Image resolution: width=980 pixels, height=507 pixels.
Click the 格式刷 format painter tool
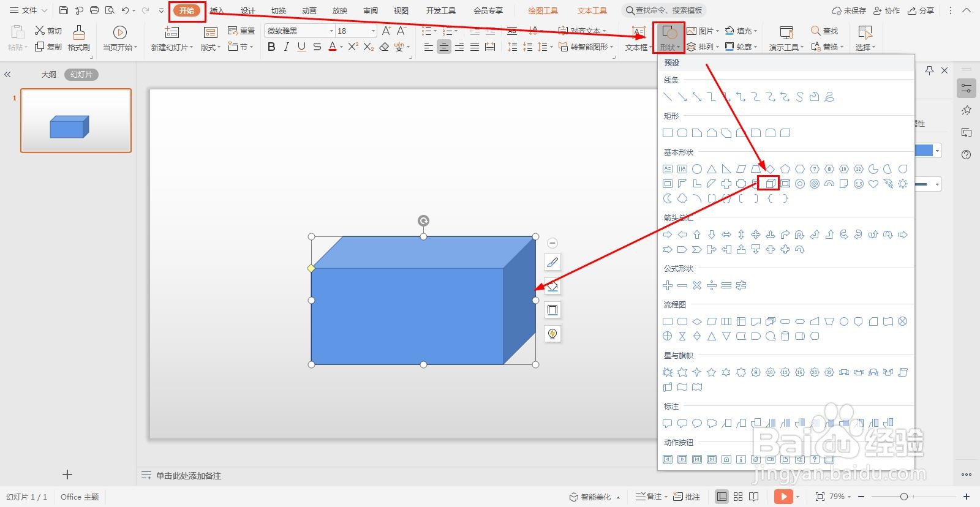coord(79,38)
